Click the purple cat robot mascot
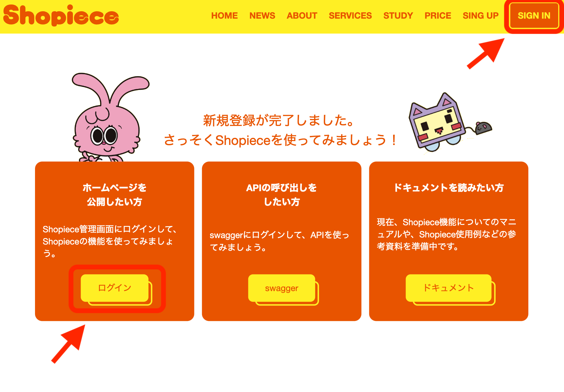 pyautogui.click(x=437, y=122)
